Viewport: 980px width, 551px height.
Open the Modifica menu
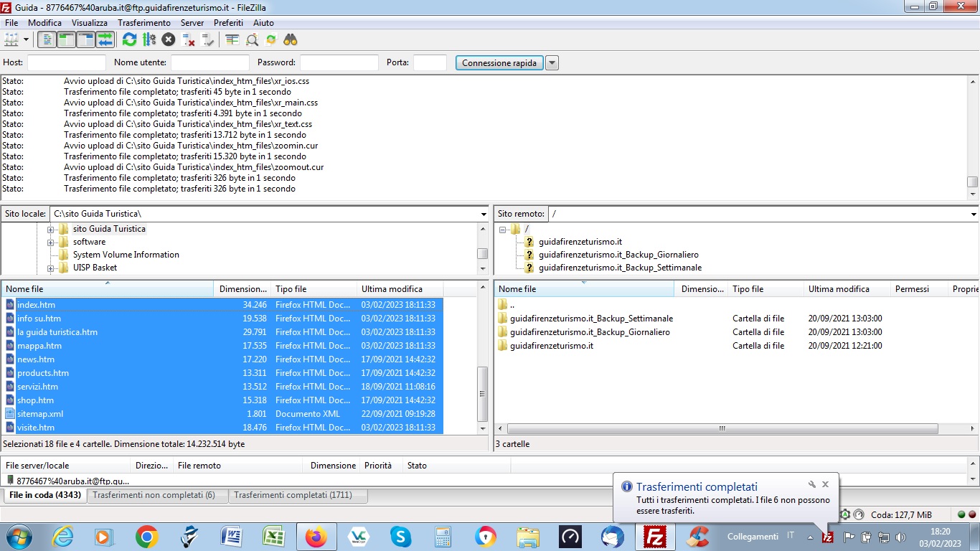[44, 23]
